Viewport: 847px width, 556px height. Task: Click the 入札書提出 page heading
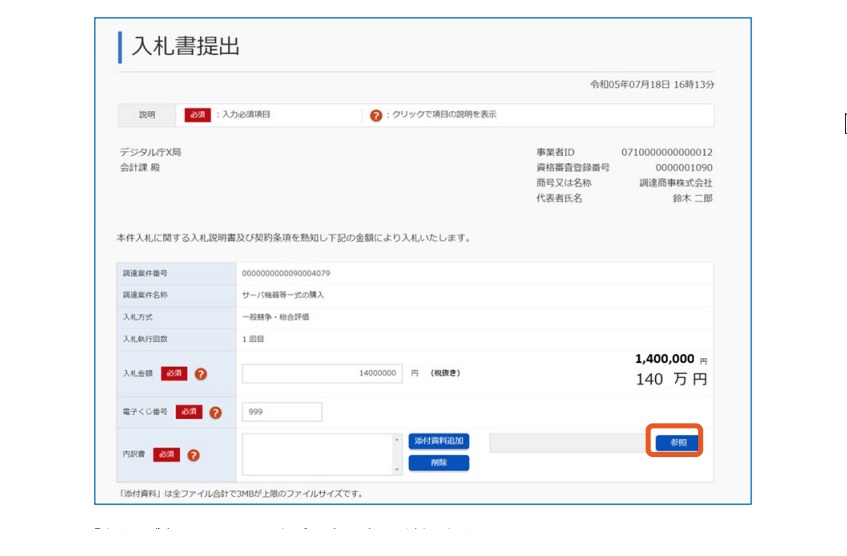tap(186, 47)
